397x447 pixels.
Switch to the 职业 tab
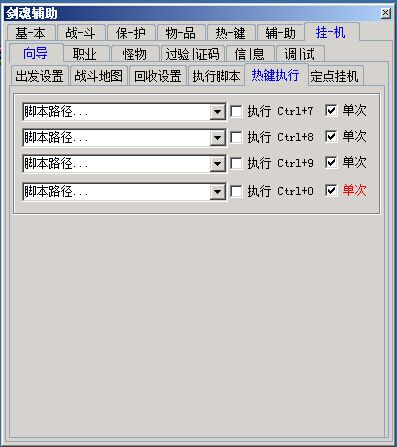[86, 54]
